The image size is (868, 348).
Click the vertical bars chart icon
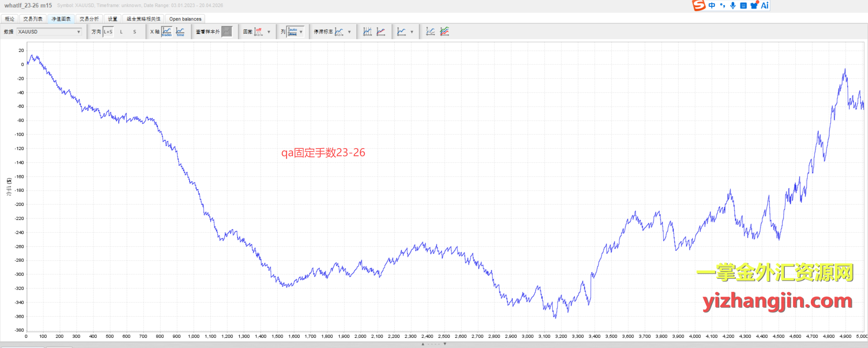[x=367, y=32]
